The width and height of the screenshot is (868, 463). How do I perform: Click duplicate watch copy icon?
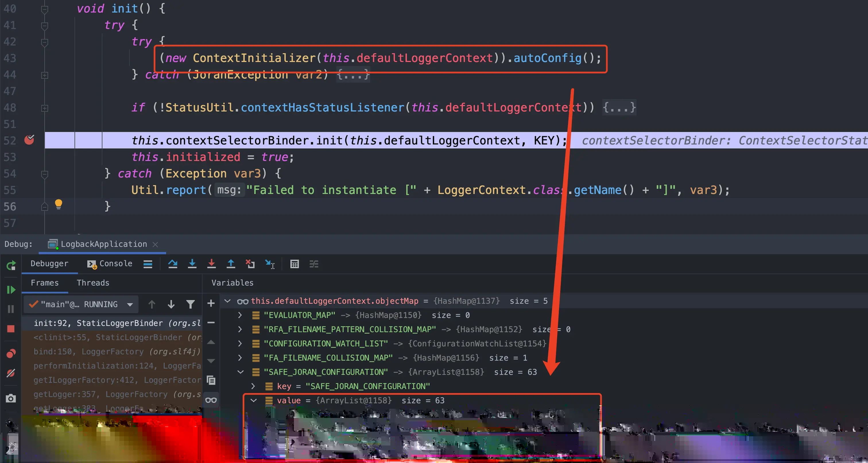(x=211, y=380)
